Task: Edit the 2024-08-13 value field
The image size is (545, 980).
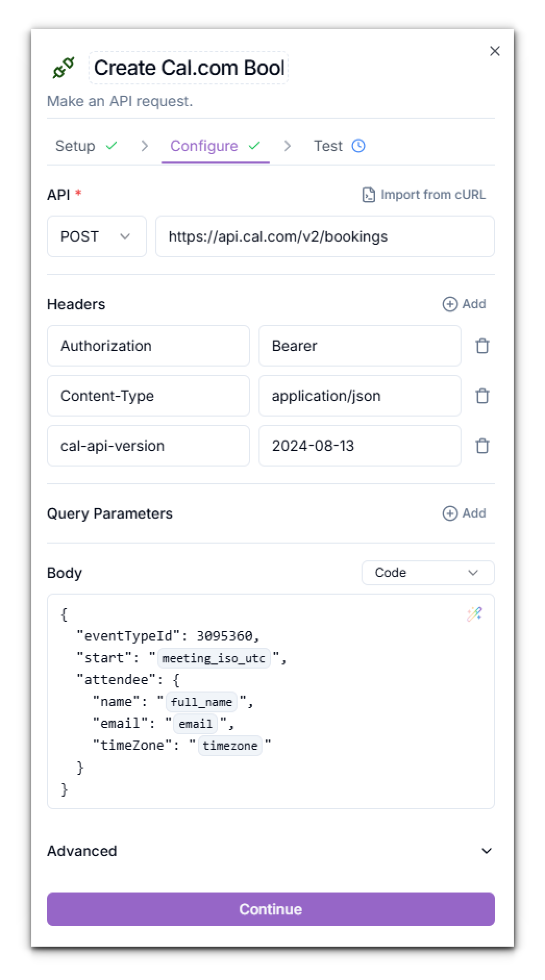Action: click(x=360, y=446)
